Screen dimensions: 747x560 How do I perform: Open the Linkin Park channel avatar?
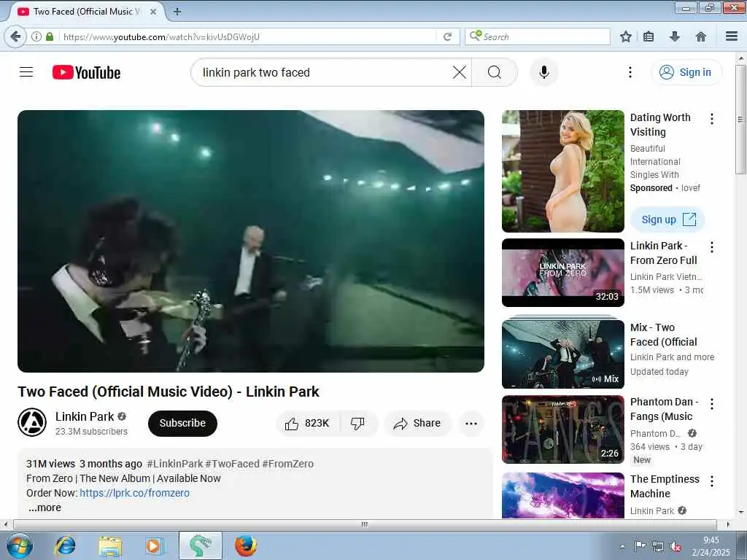click(32, 422)
